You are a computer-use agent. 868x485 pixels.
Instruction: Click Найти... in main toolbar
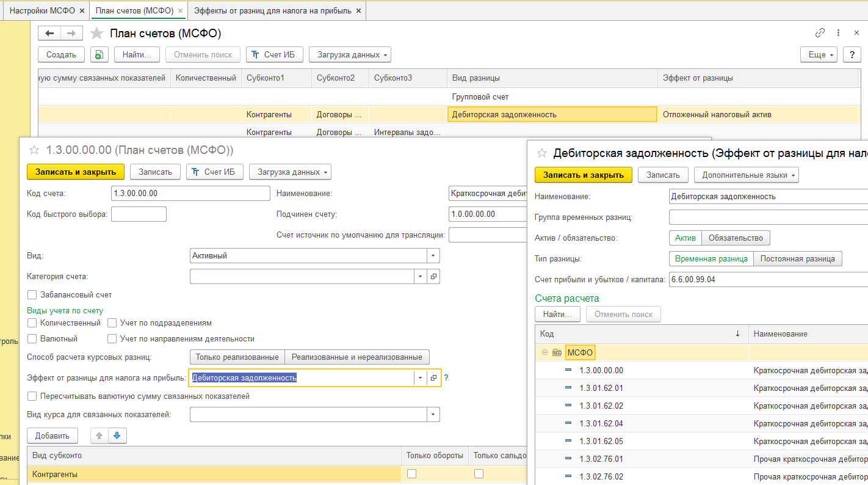[x=137, y=55]
